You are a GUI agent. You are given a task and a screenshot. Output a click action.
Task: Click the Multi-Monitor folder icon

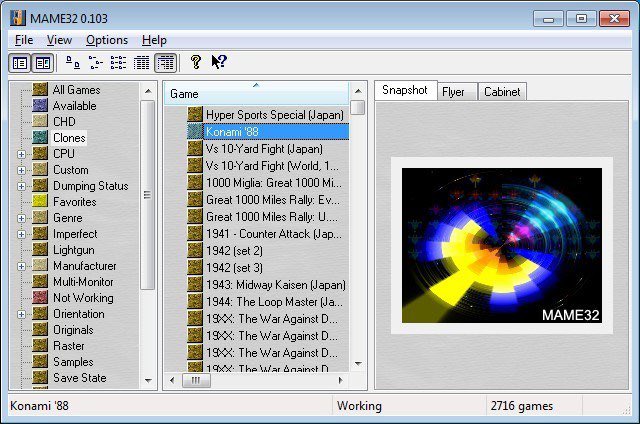point(40,282)
